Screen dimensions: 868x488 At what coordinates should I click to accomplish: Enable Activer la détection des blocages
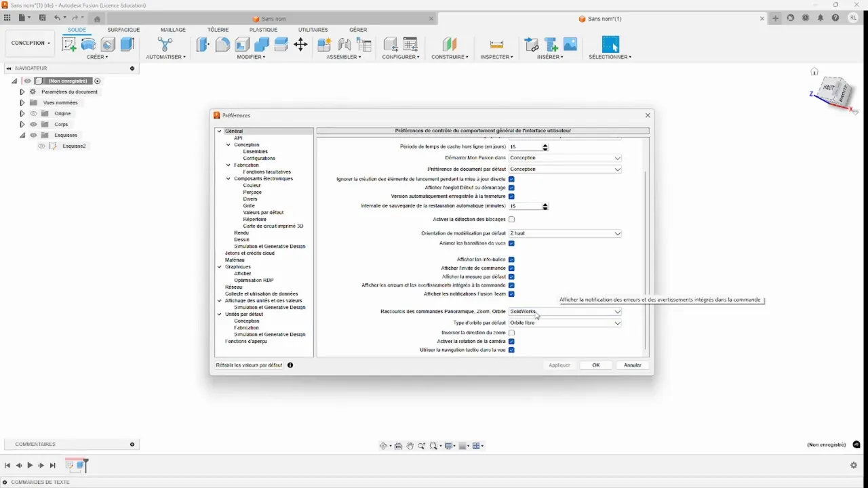pyautogui.click(x=512, y=219)
